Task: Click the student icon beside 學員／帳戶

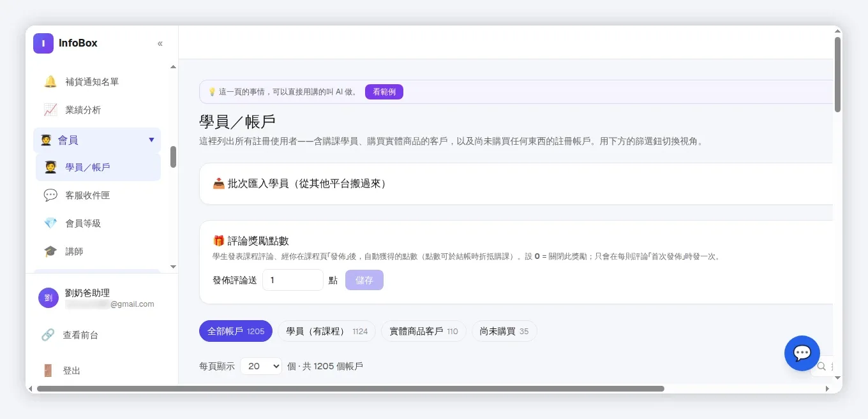Action: click(x=50, y=167)
